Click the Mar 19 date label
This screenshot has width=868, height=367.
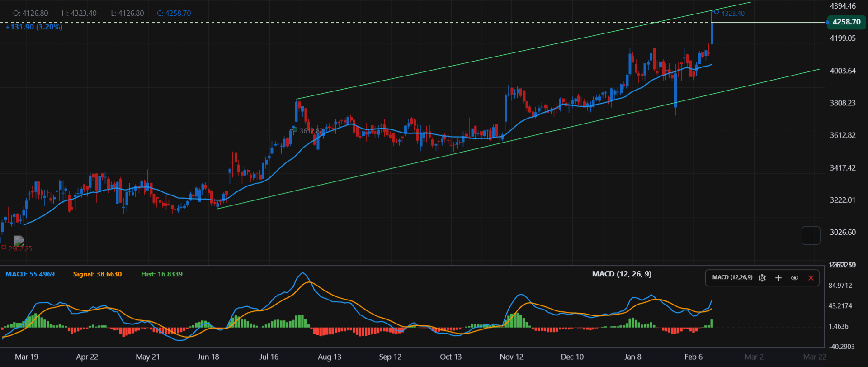[x=27, y=357]
